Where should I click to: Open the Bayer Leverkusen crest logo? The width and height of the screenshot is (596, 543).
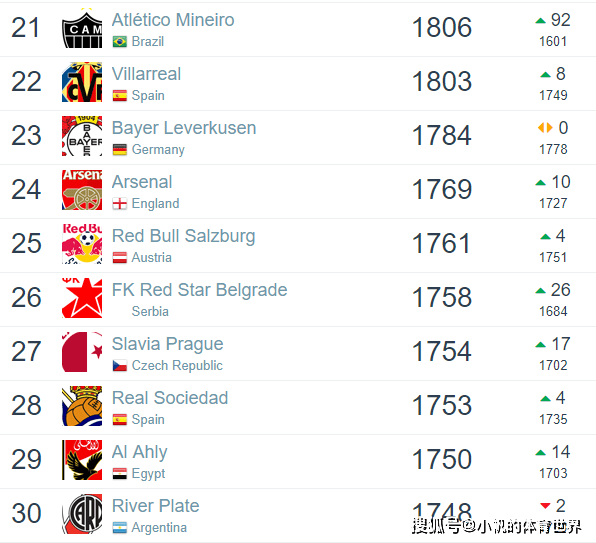(82, 136)
